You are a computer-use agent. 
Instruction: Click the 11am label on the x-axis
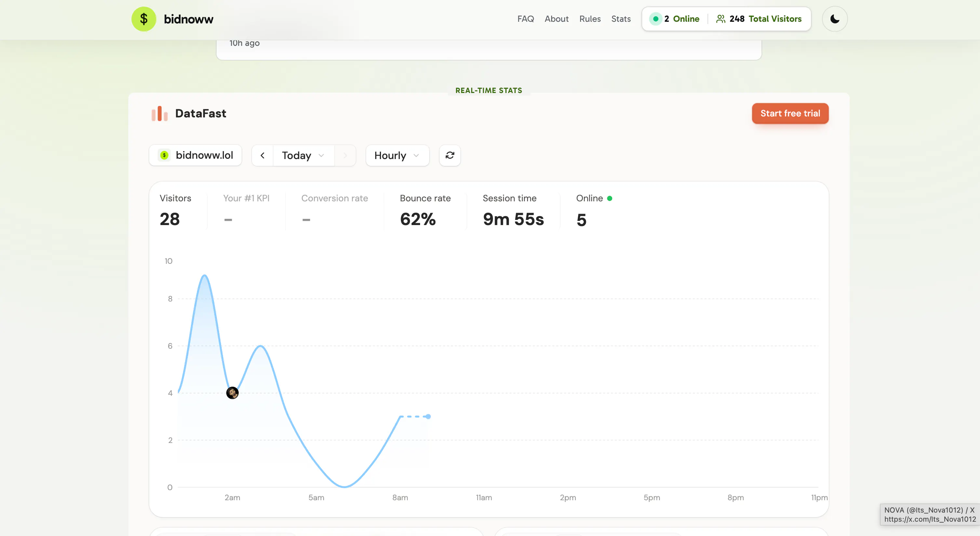[483, 498]
